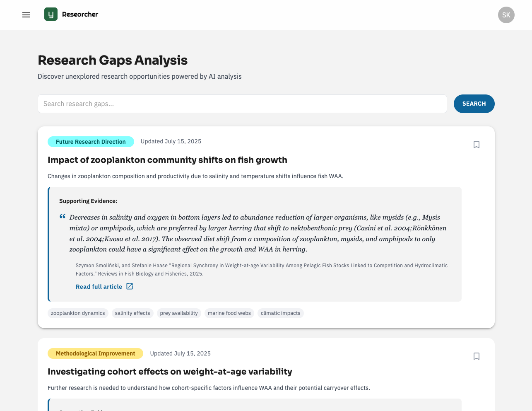The height and width of the screenshot is (411, 532).
Task: Click the Search research gaps input field
Action: point(242,104)
